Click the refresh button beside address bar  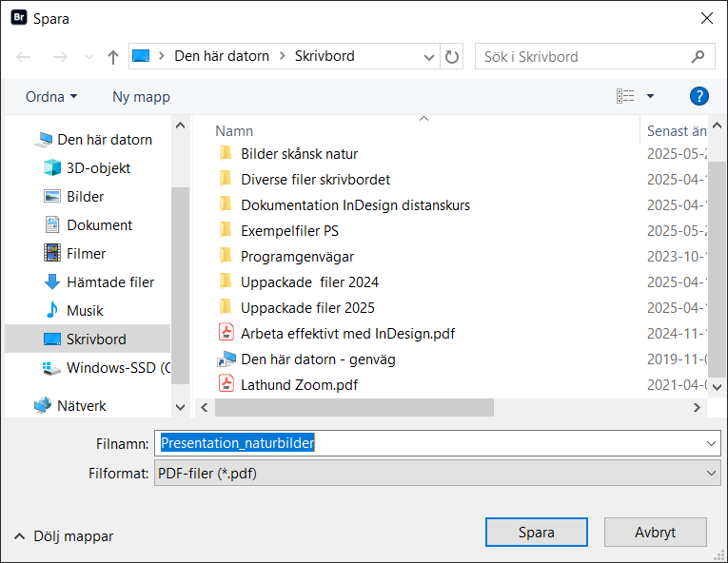coord(453,56)
